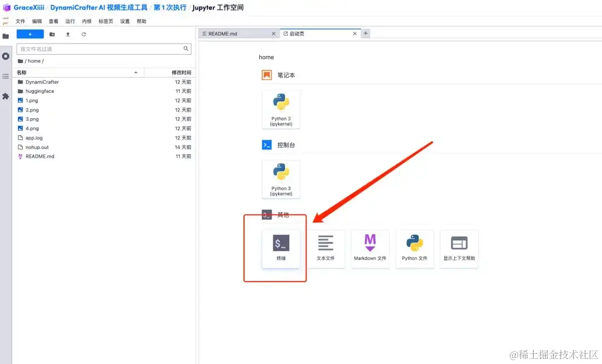The image size is (602, 364).
Task: Open the 帮助 menu
Action: [x=141, y=21]
